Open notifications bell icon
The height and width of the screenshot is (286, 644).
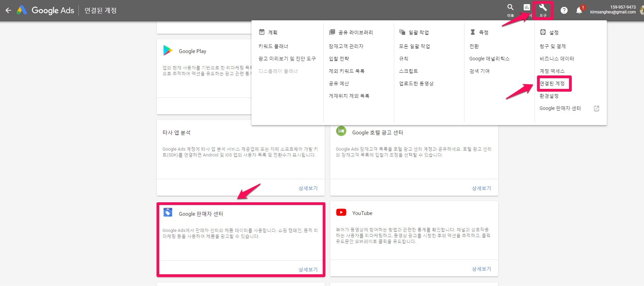[x=579, y=10]
